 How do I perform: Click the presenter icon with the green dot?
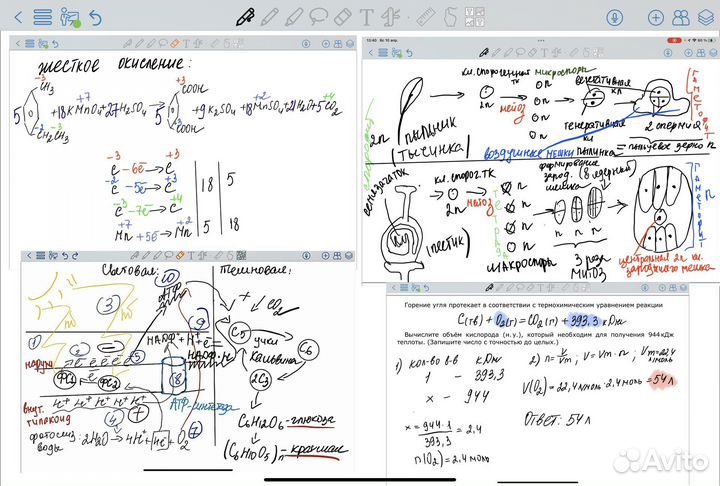tap(69, 17)
